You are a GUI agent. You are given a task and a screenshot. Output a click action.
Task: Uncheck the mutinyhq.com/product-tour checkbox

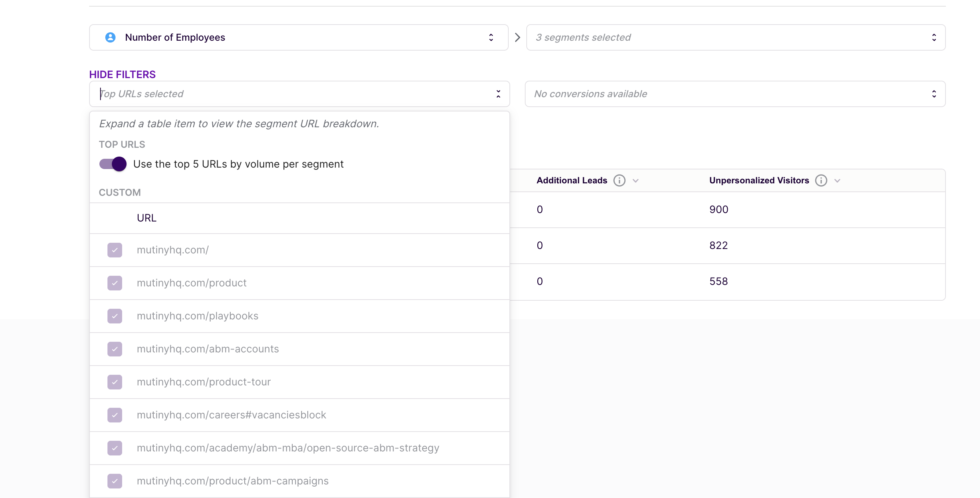coord(114,382)
